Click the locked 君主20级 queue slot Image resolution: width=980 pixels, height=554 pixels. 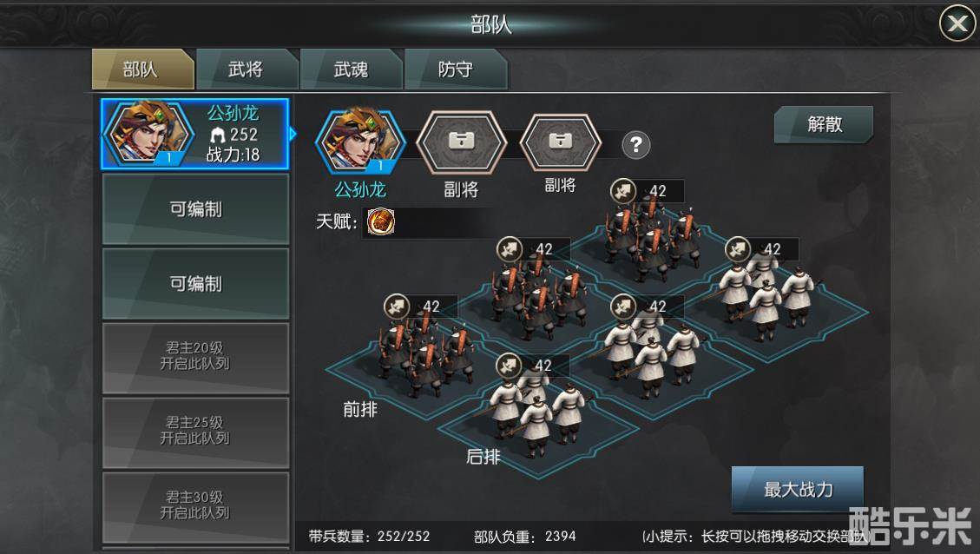point(195,358)
